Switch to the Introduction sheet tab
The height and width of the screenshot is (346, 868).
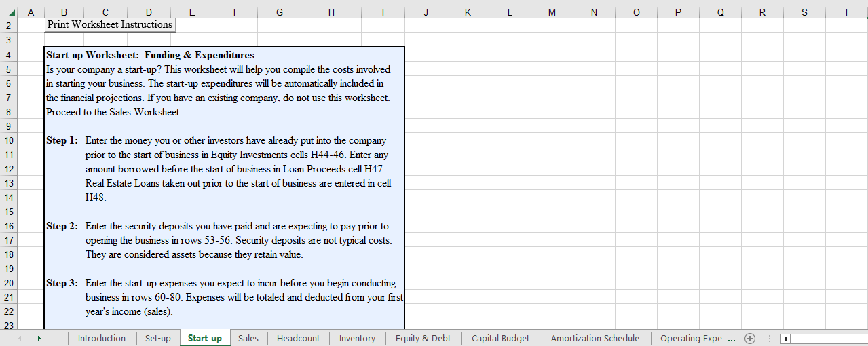click(102, 339)
